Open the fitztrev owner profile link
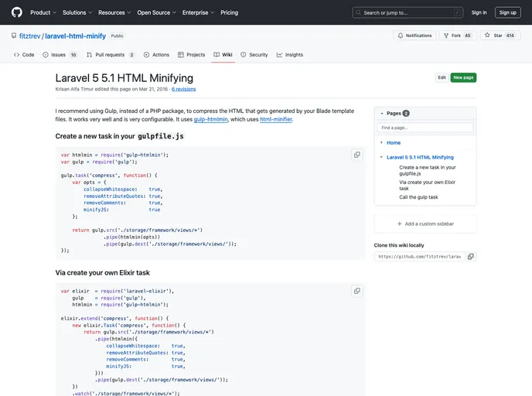Screen dimensions: 532x396 tap(29, 36)
